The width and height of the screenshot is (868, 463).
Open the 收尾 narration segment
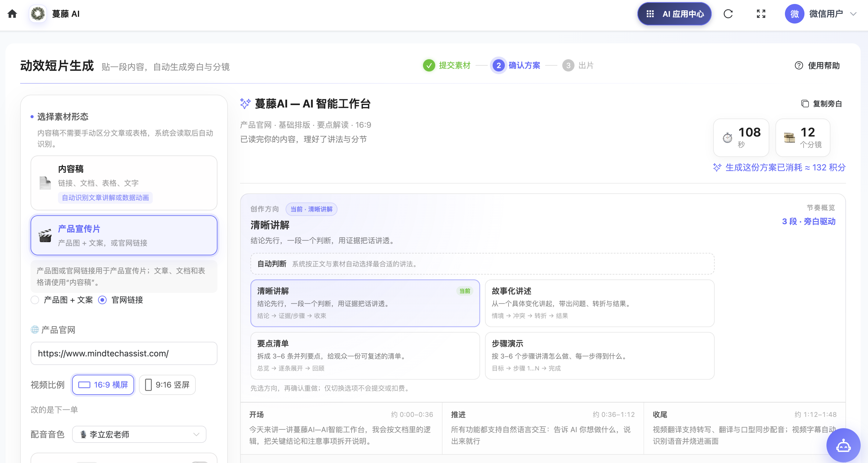click(x=744, y=428)
